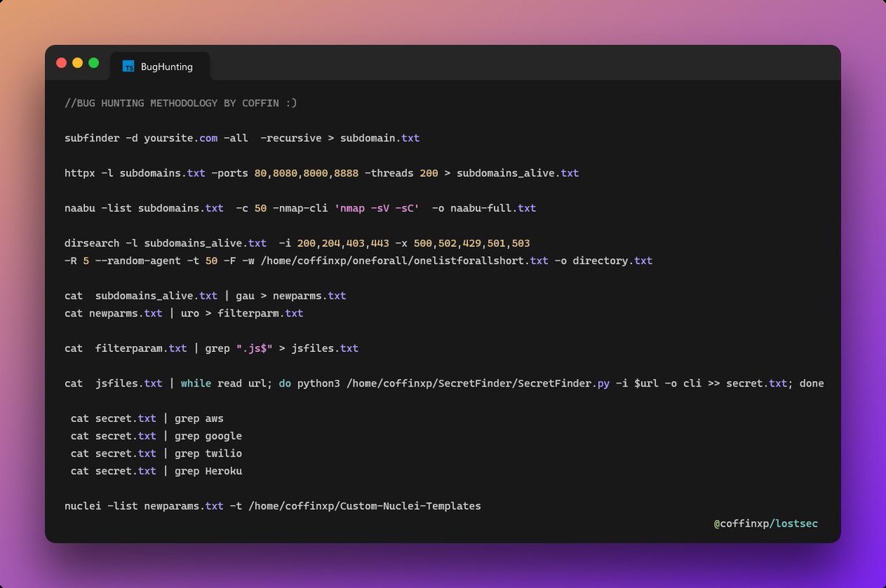
Task: Click the @coffinxp/lostsec text
Action: pos(766,524)
